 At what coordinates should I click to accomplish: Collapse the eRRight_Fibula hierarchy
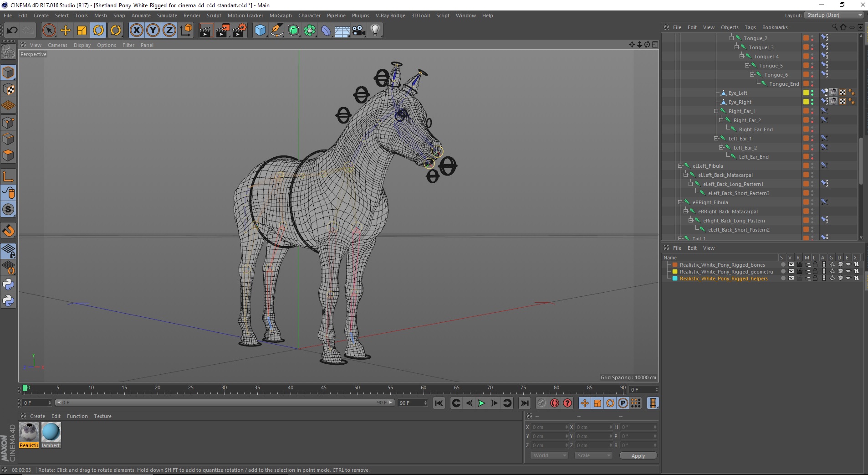[x=680, y=202]
